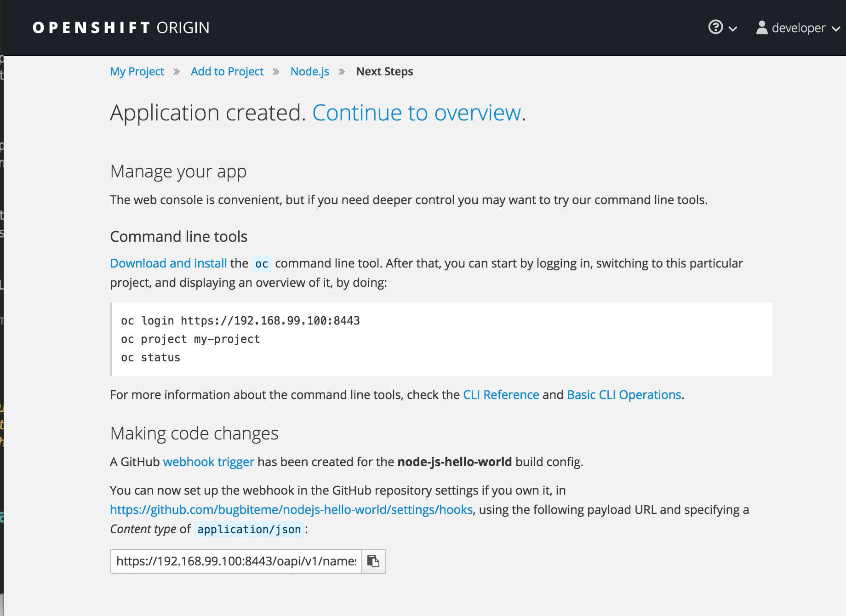
Task: Click the webhook trigger link
Action: (x=208, y=462)
